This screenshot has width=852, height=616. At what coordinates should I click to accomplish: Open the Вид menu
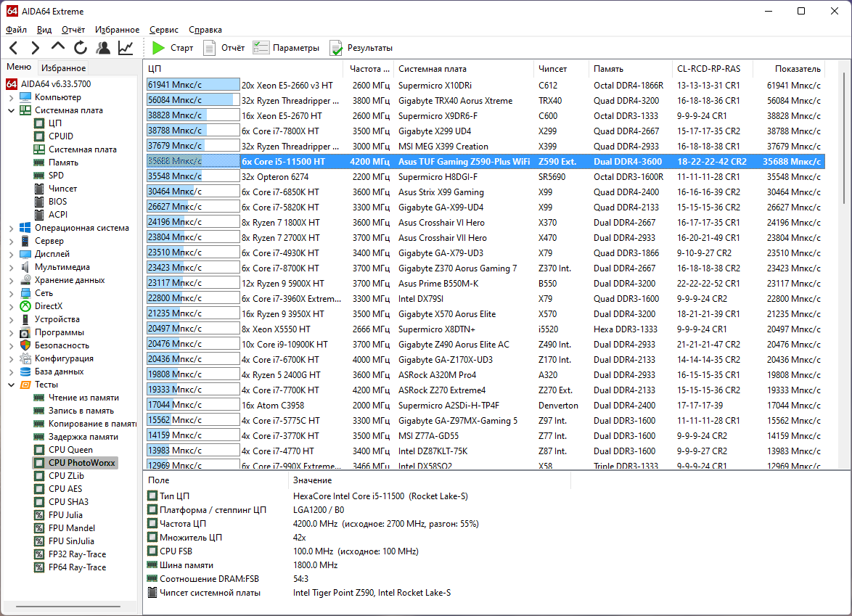click(44, 30)
